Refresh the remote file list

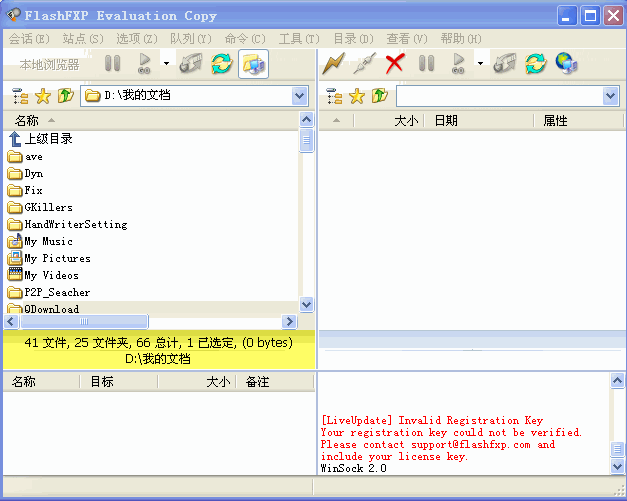pos(536,64)
